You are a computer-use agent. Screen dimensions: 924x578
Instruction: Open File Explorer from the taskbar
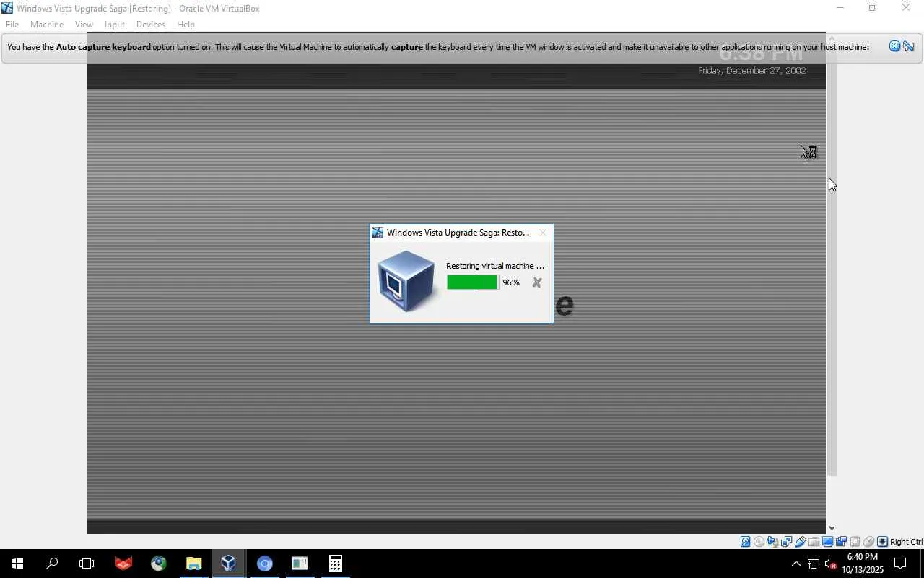[x=193, y=564]
